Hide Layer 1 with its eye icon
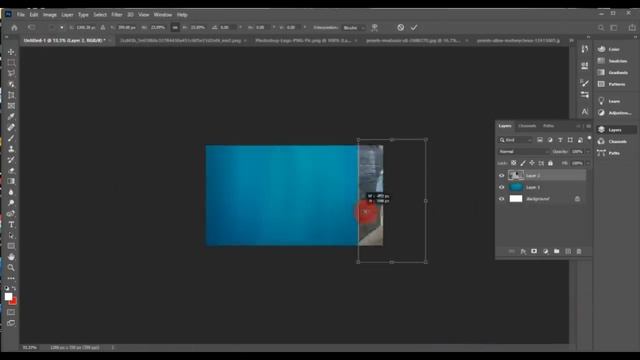Image resolution: width=640 pixels, height=360 pixels. [502, 187]
